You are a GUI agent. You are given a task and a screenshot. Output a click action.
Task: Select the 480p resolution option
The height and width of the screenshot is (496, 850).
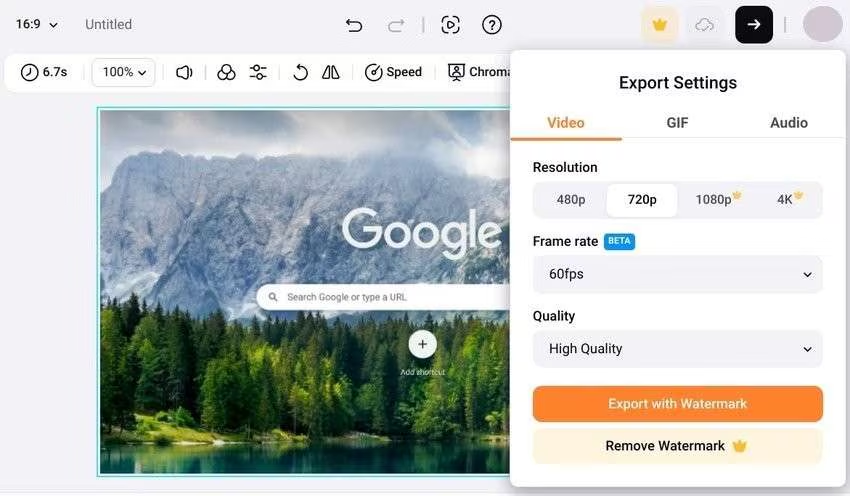click(x=571, y=200)
